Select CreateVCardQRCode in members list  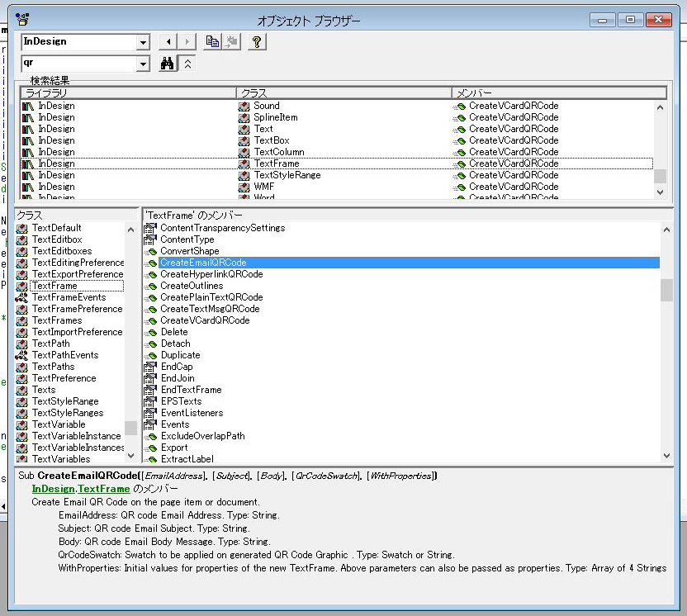(205, 320)
